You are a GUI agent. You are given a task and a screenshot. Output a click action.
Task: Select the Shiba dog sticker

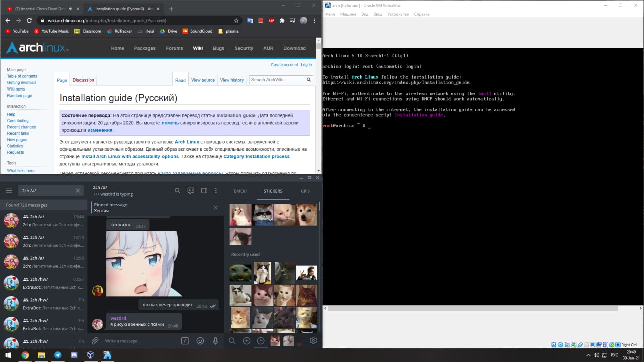click(306, 215)
